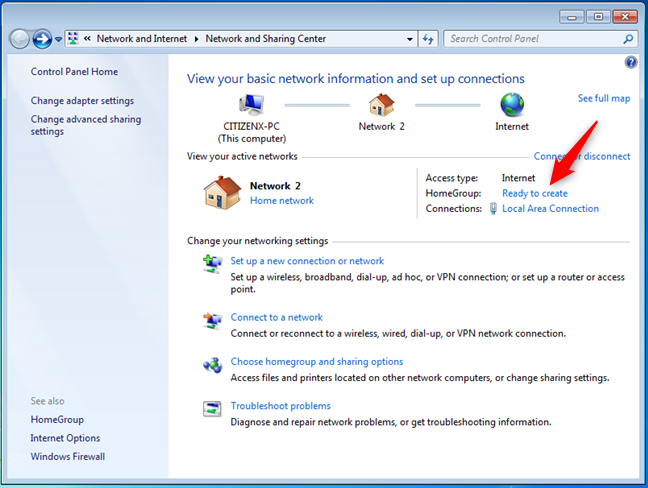648x488 pixels.
Task: Click the Home network link
Action: [x=282, y=200]
